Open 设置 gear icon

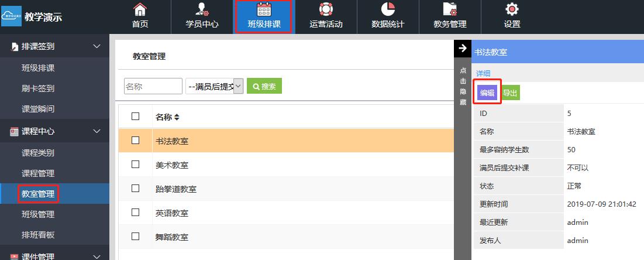click(x=512, y=10)
